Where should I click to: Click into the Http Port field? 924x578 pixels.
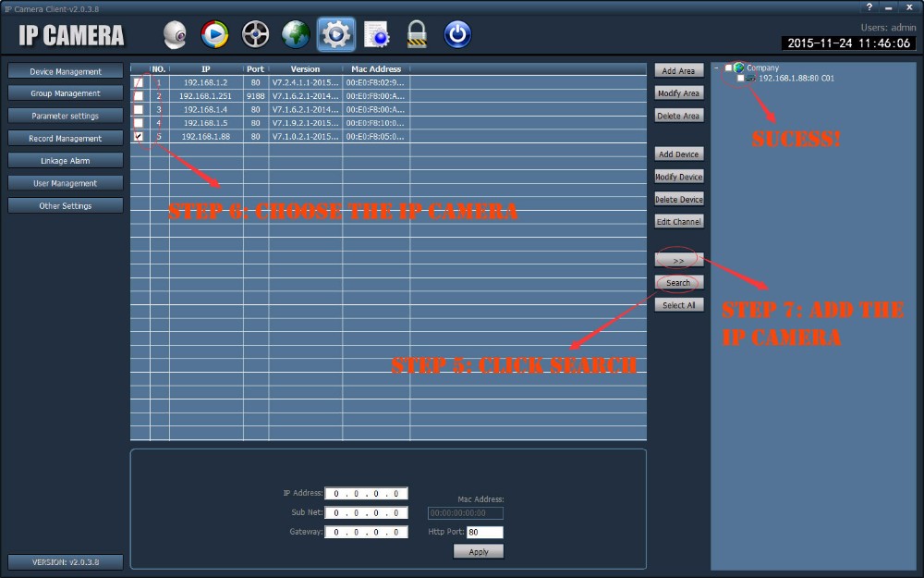[485, 532]
